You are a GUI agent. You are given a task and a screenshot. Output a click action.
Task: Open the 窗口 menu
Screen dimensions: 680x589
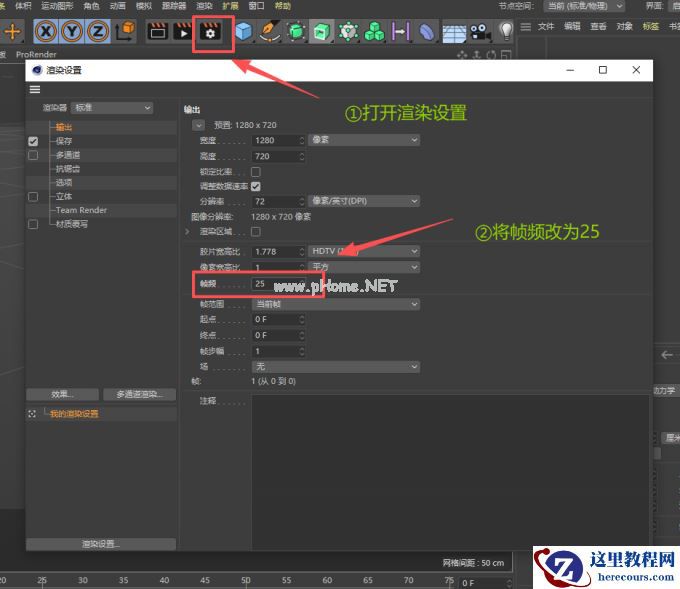tap(256, 6)
